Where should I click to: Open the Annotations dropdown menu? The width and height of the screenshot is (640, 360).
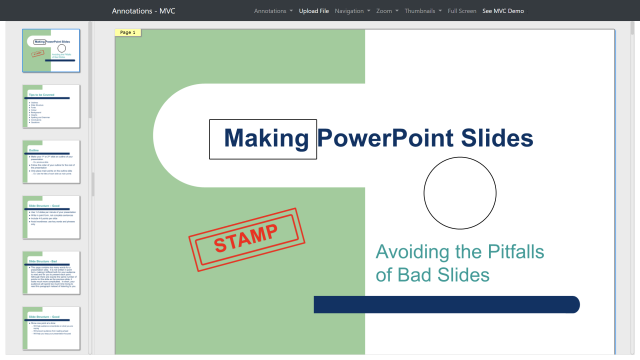273,11
